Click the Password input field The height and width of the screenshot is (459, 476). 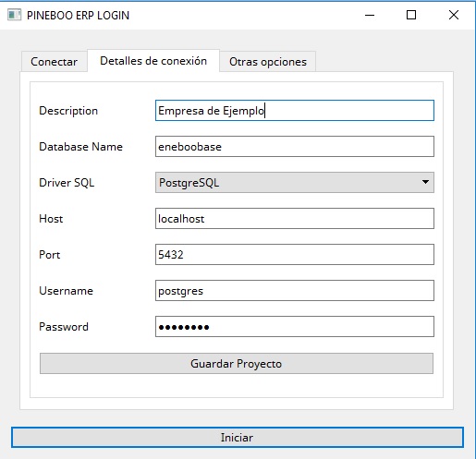tap(295, 326)
